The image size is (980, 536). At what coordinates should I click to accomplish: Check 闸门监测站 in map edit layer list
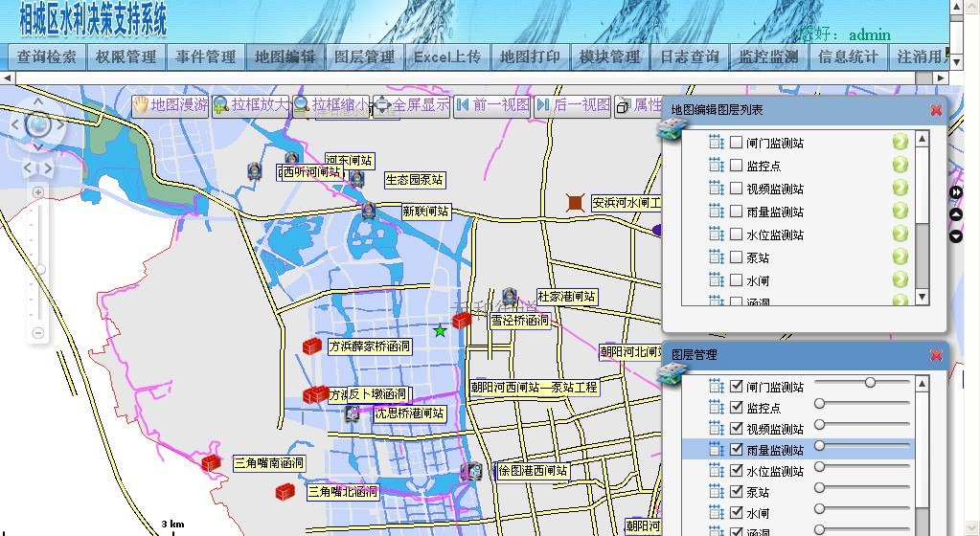[x=736, y=143]
